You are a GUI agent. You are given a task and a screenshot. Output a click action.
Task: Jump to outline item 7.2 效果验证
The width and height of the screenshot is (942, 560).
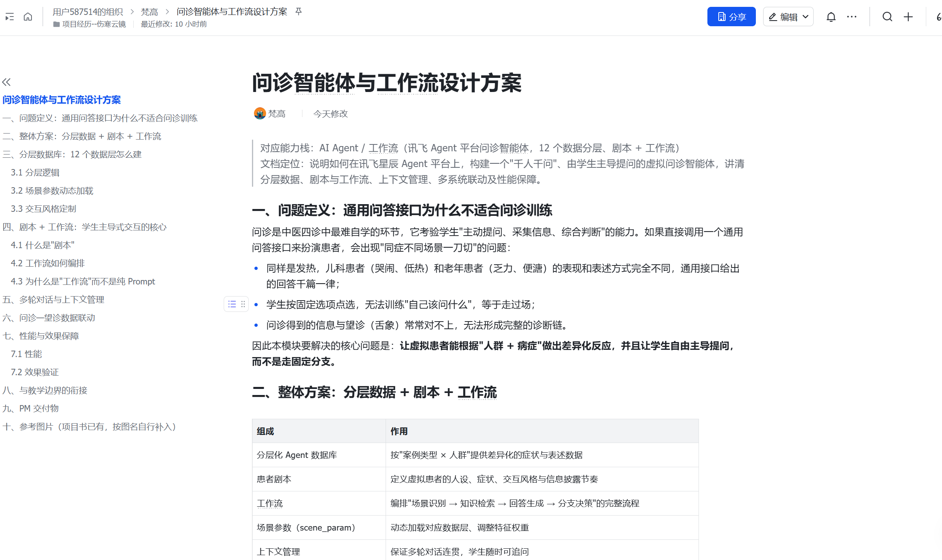[35, 372]
